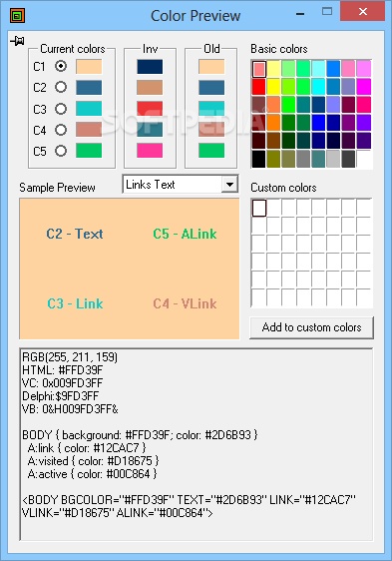Pick olive in basic colors bottom row

point(273,159)
